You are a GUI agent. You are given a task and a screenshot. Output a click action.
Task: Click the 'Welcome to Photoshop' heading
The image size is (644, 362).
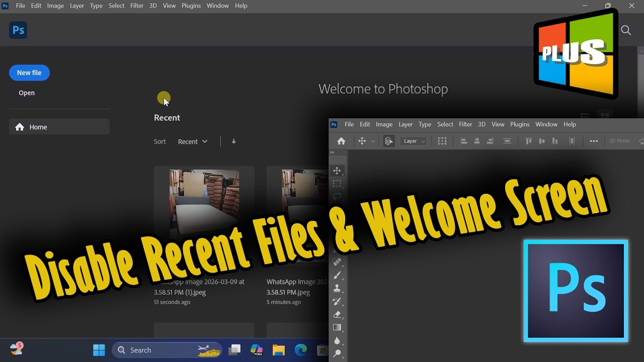(383, 89)
